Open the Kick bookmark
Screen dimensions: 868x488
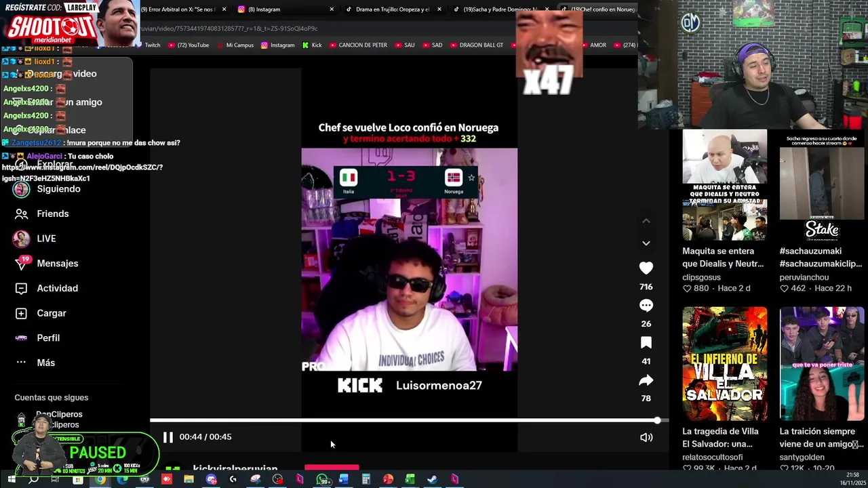[312, 45]
